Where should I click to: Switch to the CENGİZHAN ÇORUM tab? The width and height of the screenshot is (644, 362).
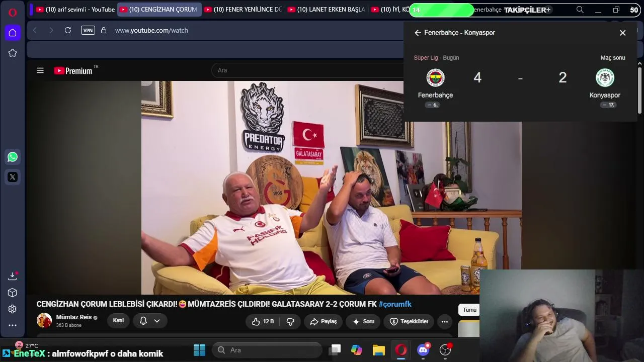pyautogui.click(x=159, y=10)
